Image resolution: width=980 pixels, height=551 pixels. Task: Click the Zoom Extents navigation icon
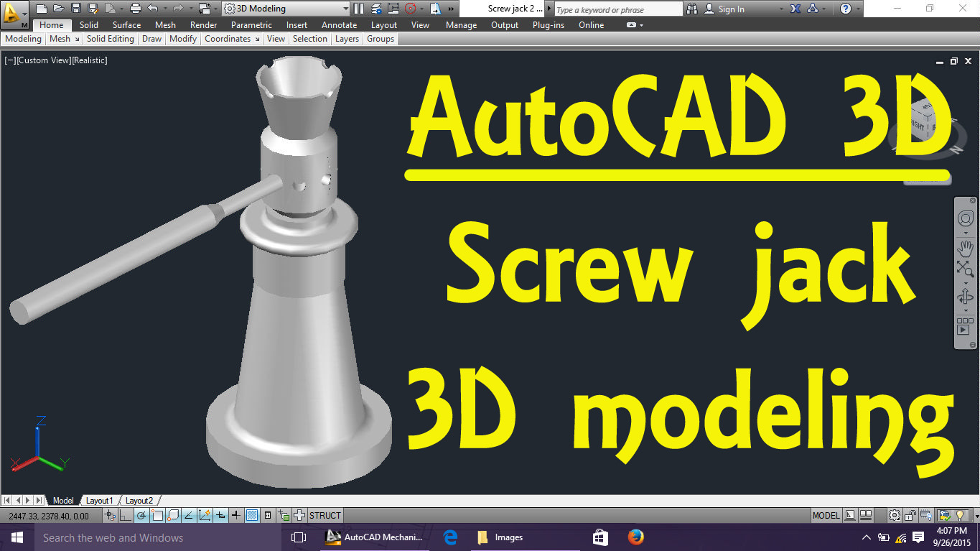[966, 269]
